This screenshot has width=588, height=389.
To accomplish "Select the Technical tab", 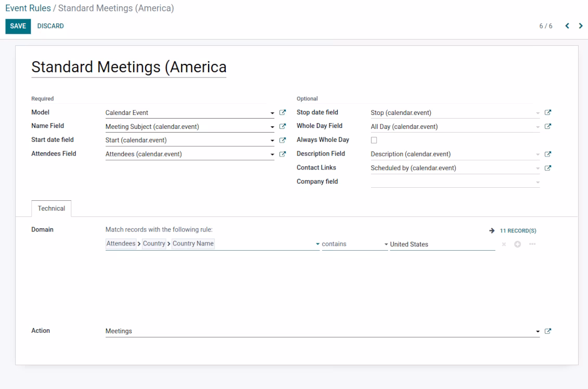I will tap(52, 209).
